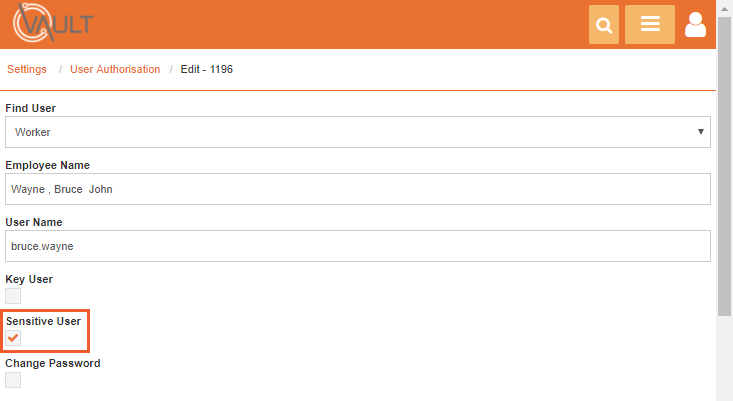This screenshot has width=733, height=401.
Task: Click into the User Name field
Action: click(x=358, y=246)
